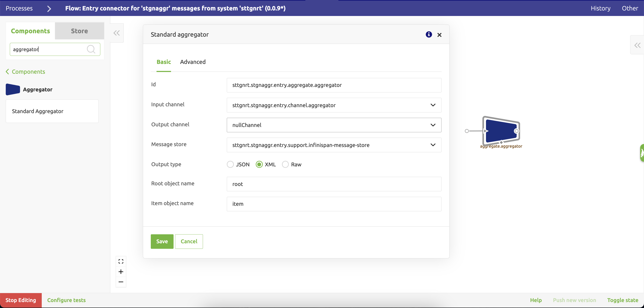
Task: Click the search magnifier icon
Action: [91, 49]
